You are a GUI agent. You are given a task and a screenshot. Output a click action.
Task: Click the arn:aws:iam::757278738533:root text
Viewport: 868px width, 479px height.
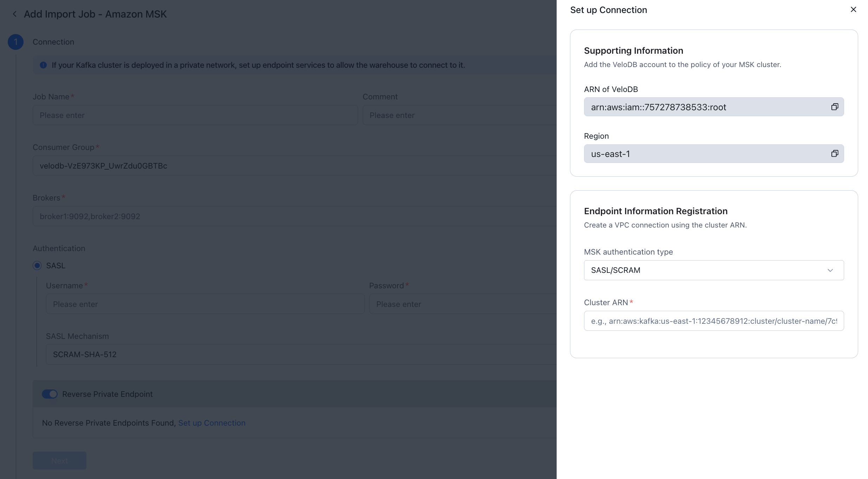coord(659,107)
